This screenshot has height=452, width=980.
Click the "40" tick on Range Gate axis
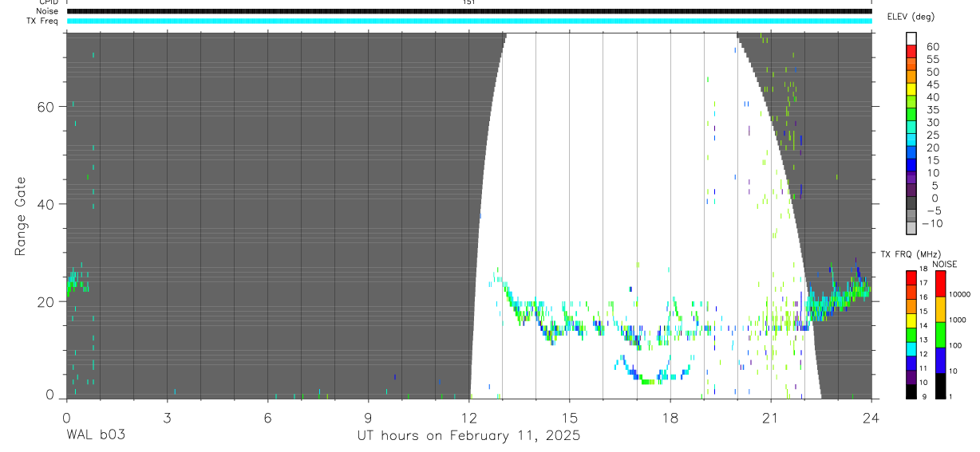pyautogui.click(x=47, y=204)
